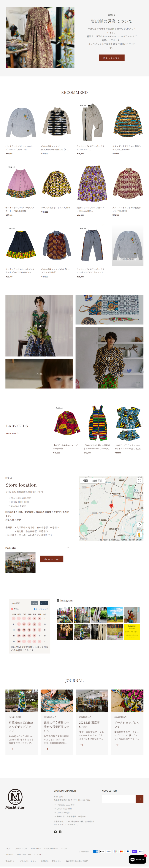Switch map to 航空写真 view
Screen dimensions: 149x868
[97, 481]
